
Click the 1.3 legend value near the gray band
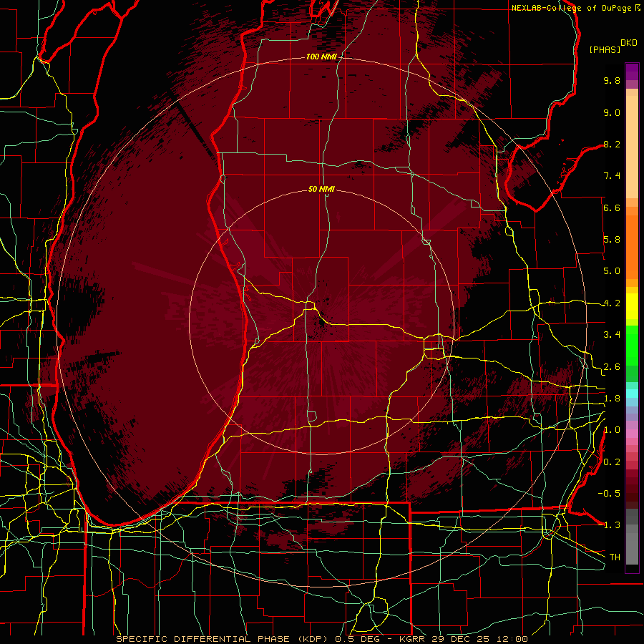(x=612, y=525)
